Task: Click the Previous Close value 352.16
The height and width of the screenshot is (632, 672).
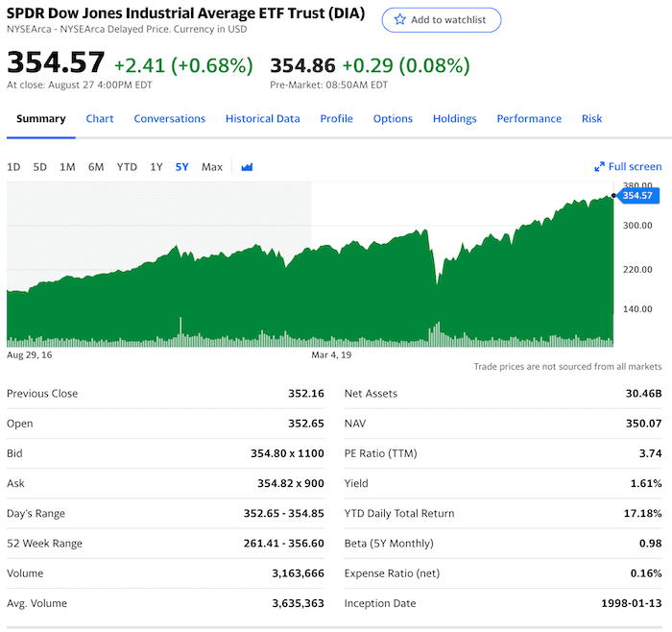Action: [306, 394]
